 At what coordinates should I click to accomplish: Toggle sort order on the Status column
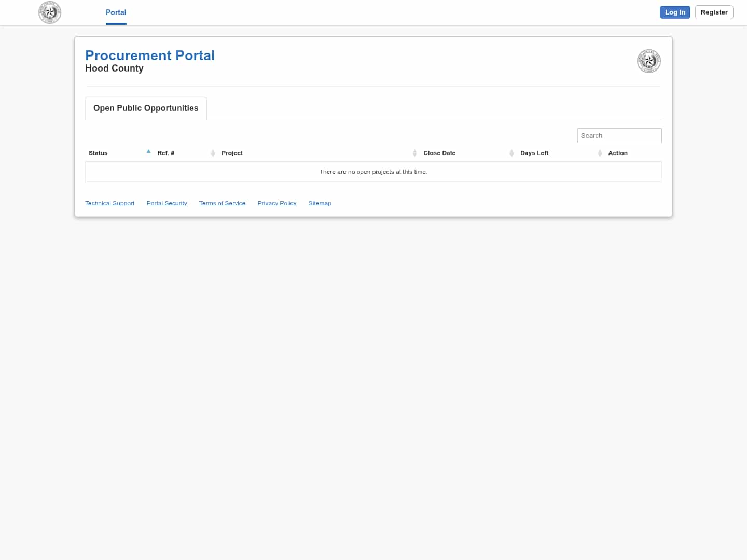tap(98, 153)
